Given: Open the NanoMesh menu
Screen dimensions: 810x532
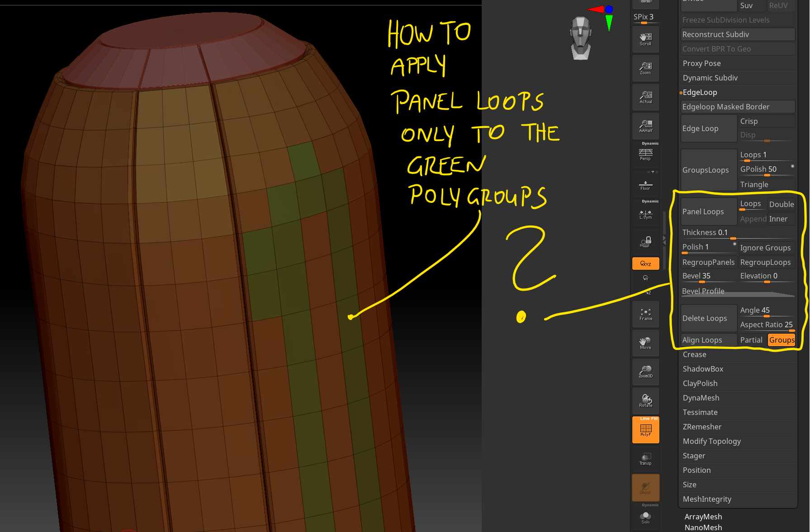Looking at the screenshot, I should [x=703, y=527].
